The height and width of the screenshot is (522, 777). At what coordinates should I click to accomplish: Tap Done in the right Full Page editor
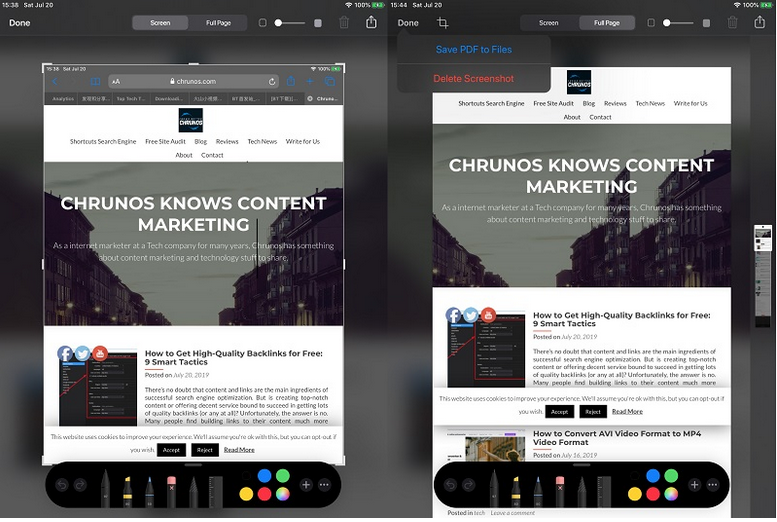(x=408, y=23)
